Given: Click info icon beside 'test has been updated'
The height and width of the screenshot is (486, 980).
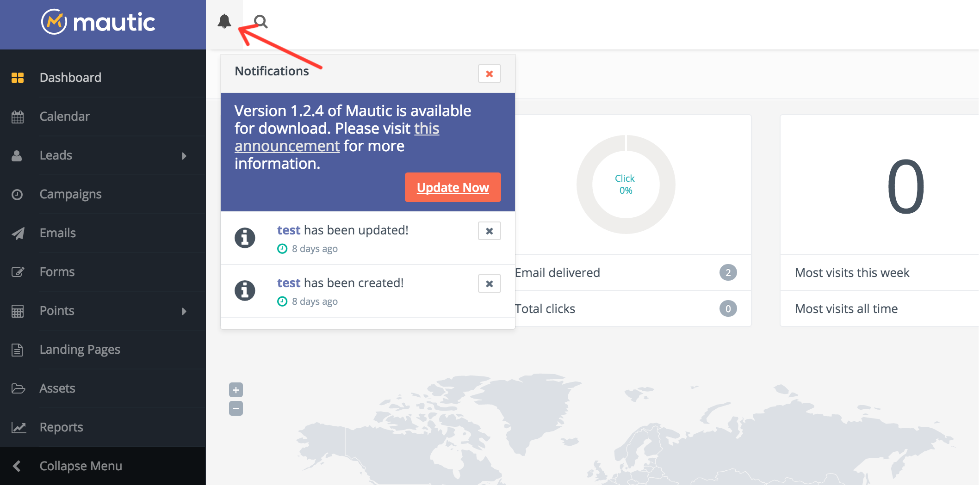Looking at the screenshot, I should click(x=245, y=238).
